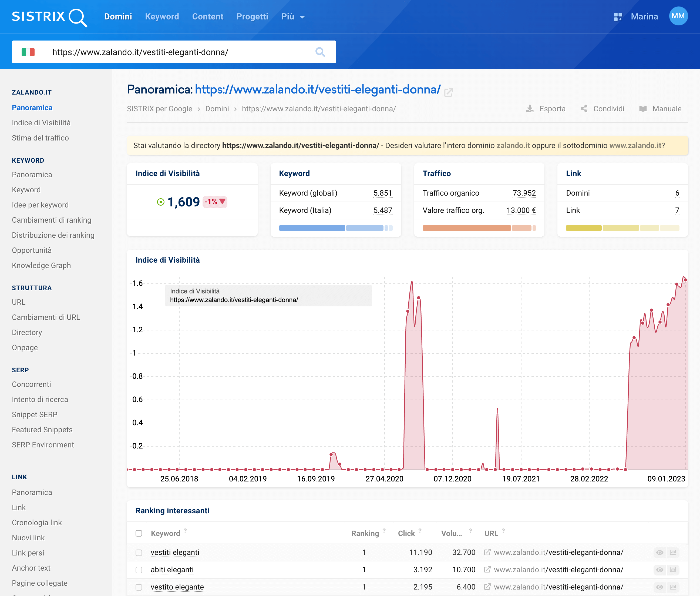700x596 pixels.
Task: Open external link icon in vestito elegante URL
Action: tap(487, 587)
